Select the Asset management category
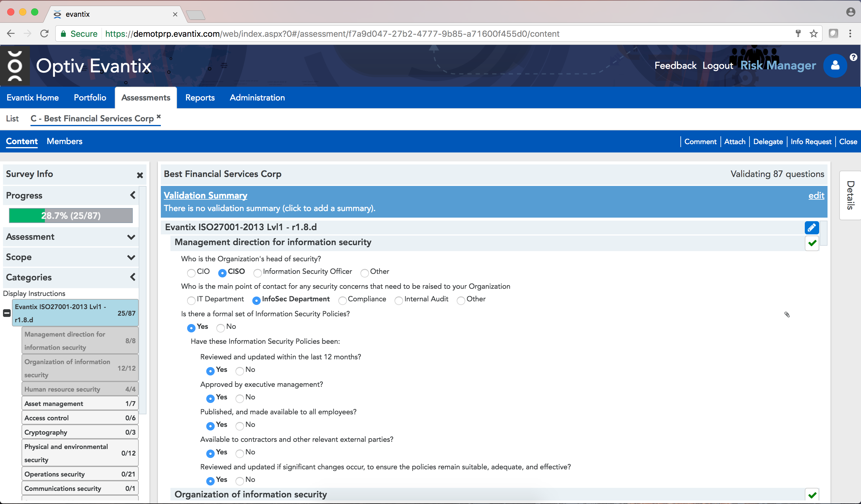861x504 pixels. click(80, 404)
